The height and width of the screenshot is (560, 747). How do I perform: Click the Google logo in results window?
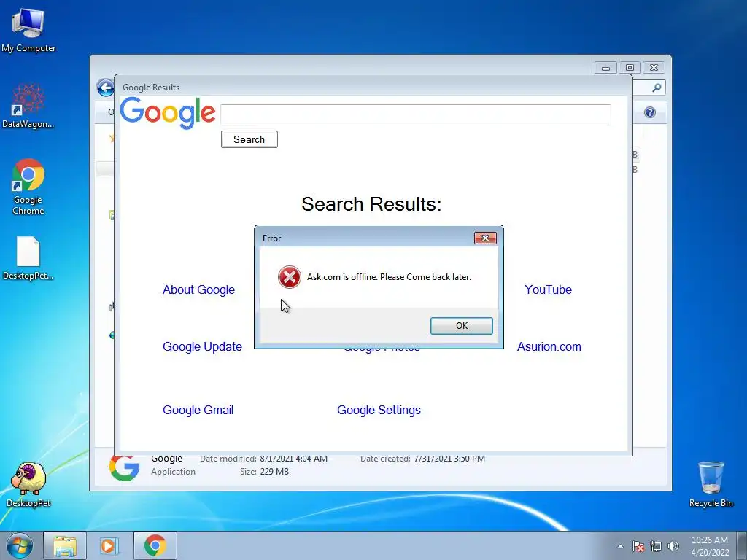168,113
